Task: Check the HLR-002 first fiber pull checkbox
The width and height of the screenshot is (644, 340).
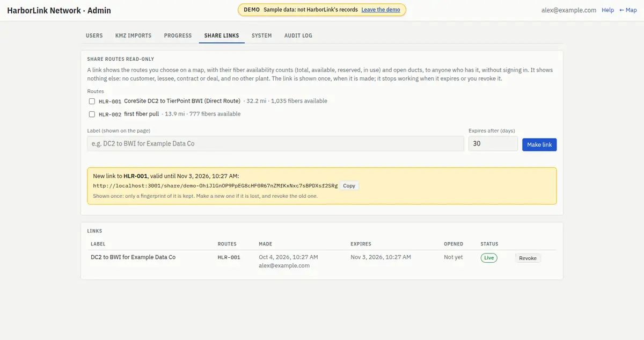Action: click(92, 114)
